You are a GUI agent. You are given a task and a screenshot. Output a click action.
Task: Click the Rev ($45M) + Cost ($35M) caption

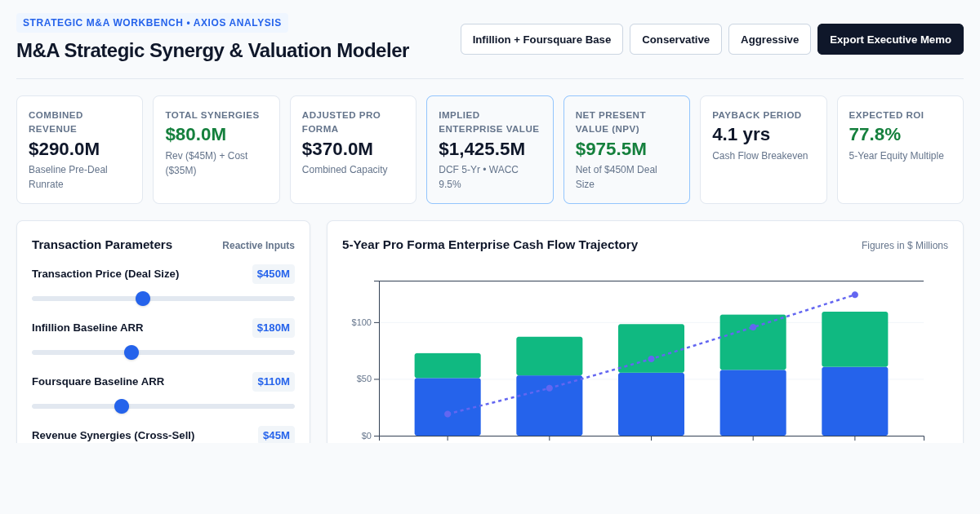(x=207, y=163)
